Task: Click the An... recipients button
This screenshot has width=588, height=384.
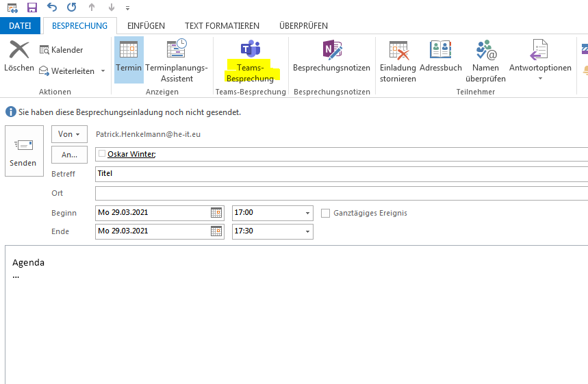Action: (69, 155)
